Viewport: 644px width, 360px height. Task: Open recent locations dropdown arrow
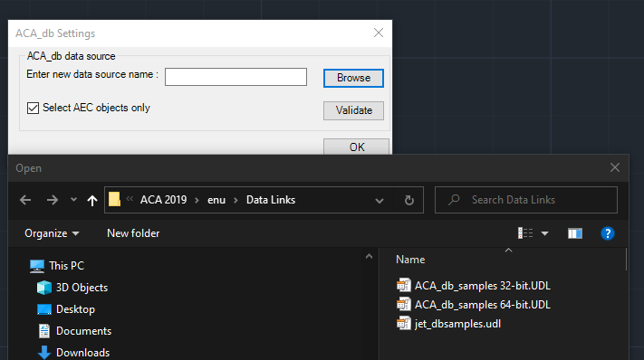73,200
